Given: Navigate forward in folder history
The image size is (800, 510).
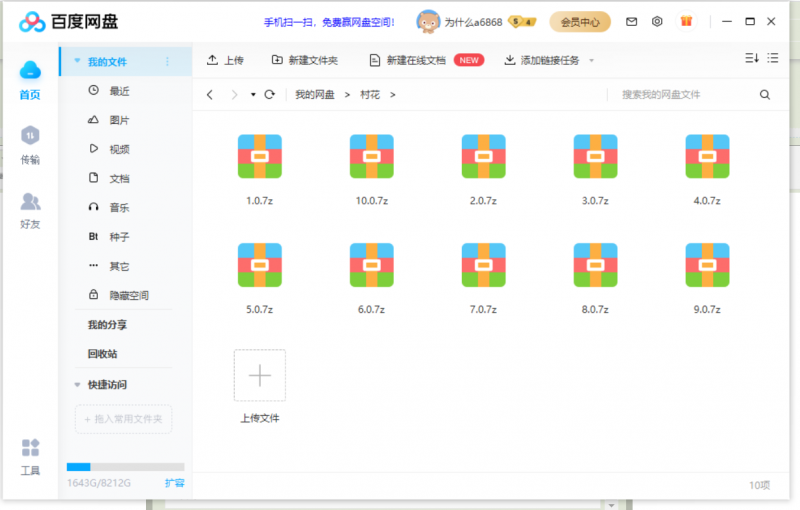Looking at the screenshot, I should 234,94.
